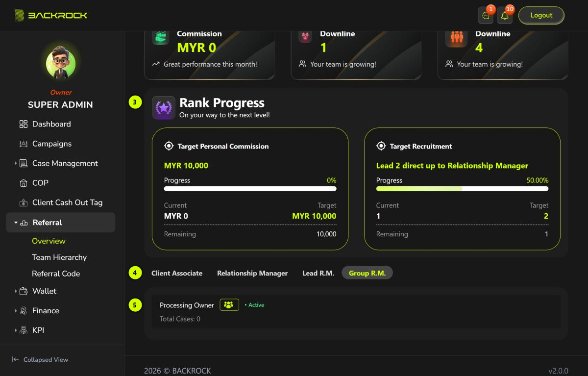Click the Dashboard grid icon

(24, 124)
